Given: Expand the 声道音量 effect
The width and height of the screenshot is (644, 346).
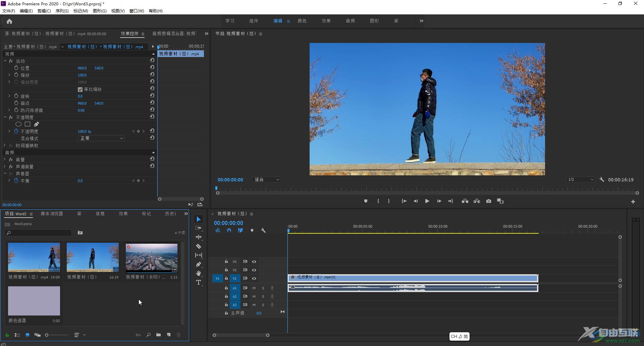Looking at the screenshot, I should (5, 166).
